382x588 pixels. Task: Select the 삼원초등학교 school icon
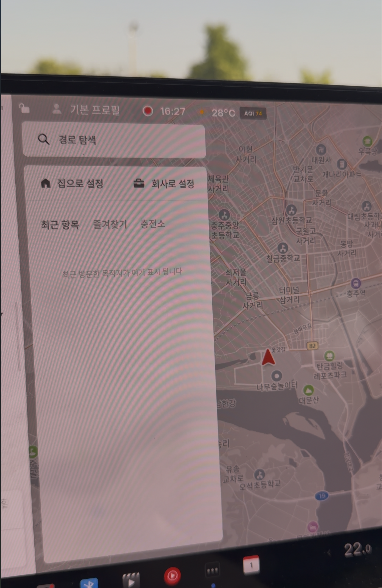click(291, 210)
